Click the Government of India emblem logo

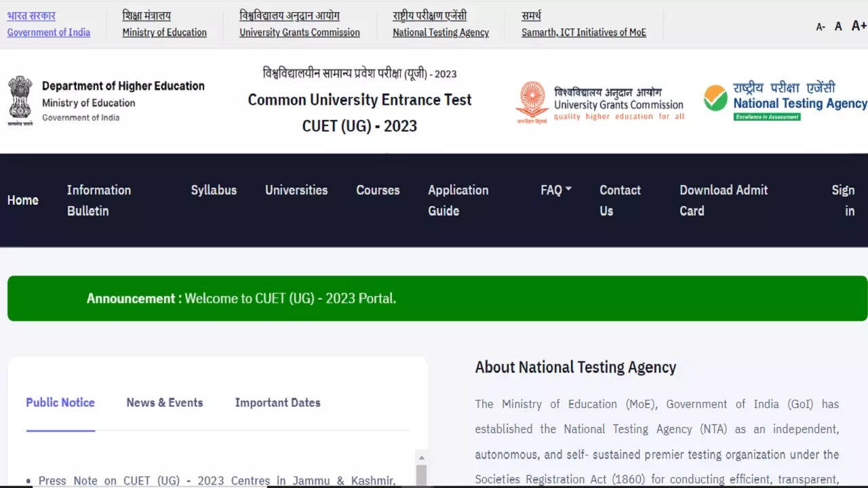point(20,100)
